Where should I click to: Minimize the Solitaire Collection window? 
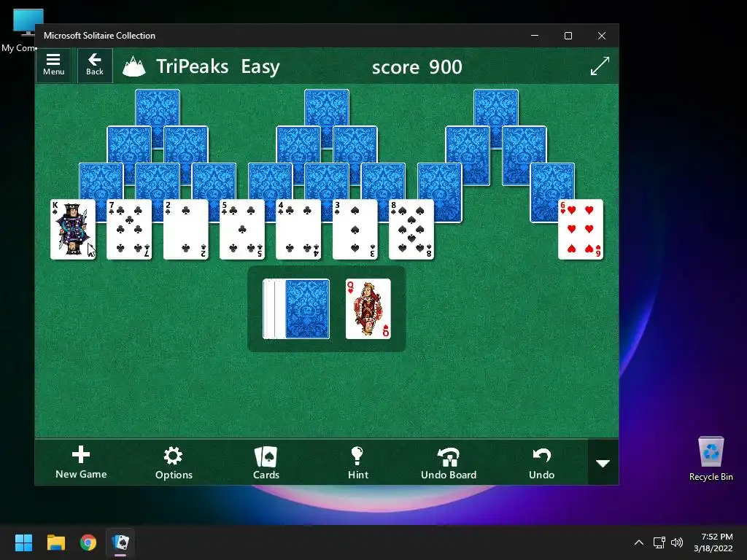click(x=535, y=36)
